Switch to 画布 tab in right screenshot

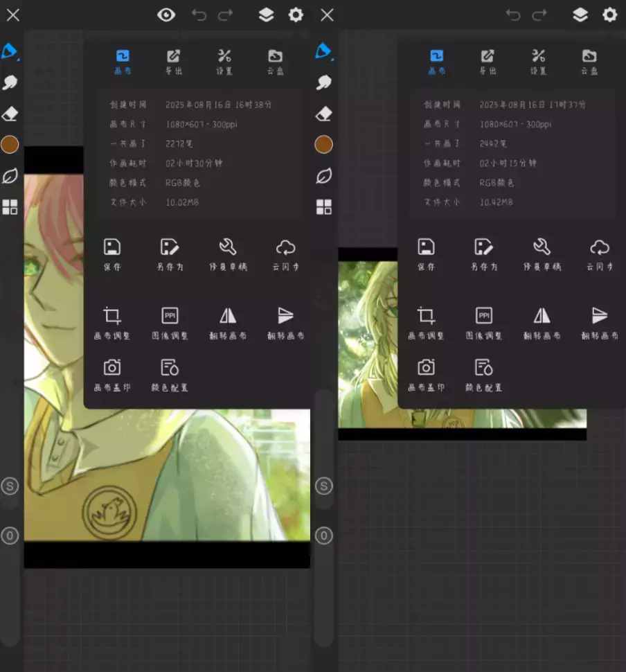pyautogui.click(x=437, y=62)
